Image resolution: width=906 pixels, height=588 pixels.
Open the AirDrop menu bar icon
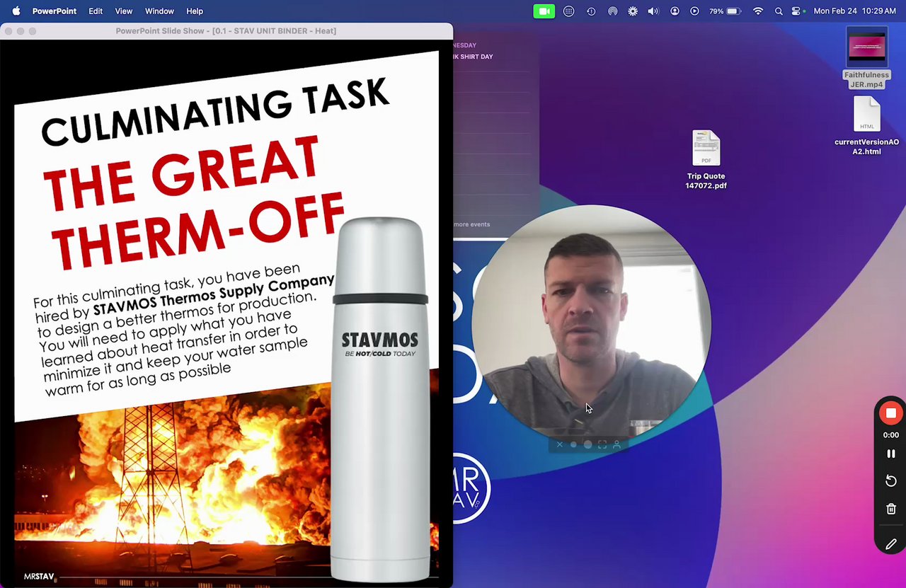(612, 11)
